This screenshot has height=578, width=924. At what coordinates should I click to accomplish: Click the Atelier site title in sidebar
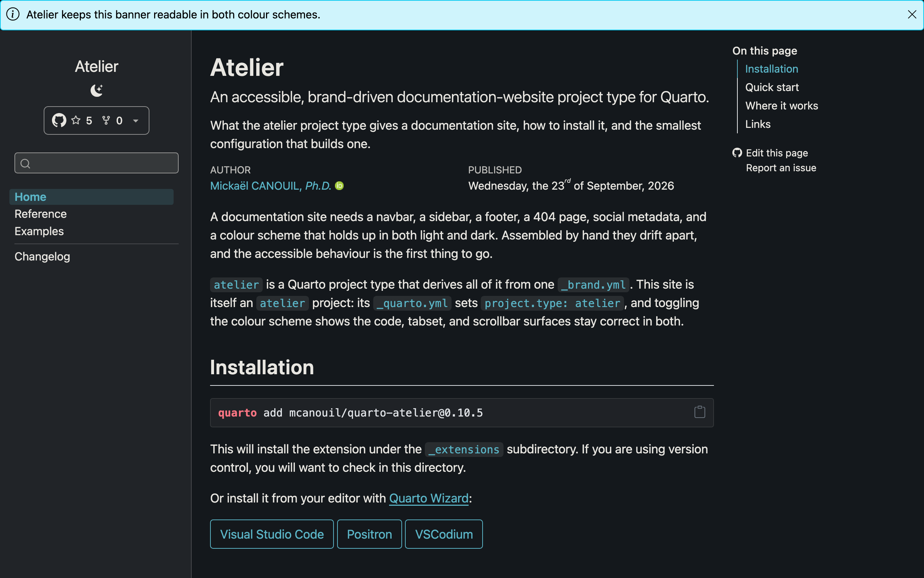(x=97, y=66)
